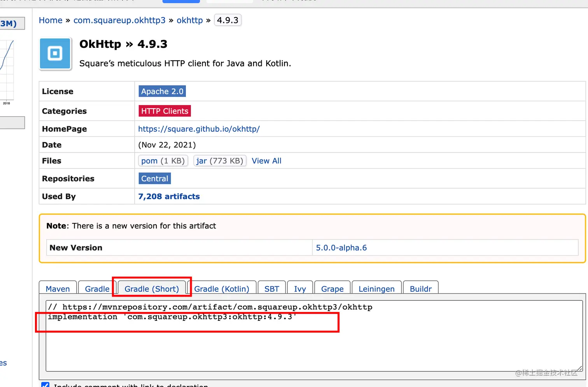Viewport: 588px width, 387px height.
Task: Select the Gradle (Kotlin) tab
Action: click(222, 288)
